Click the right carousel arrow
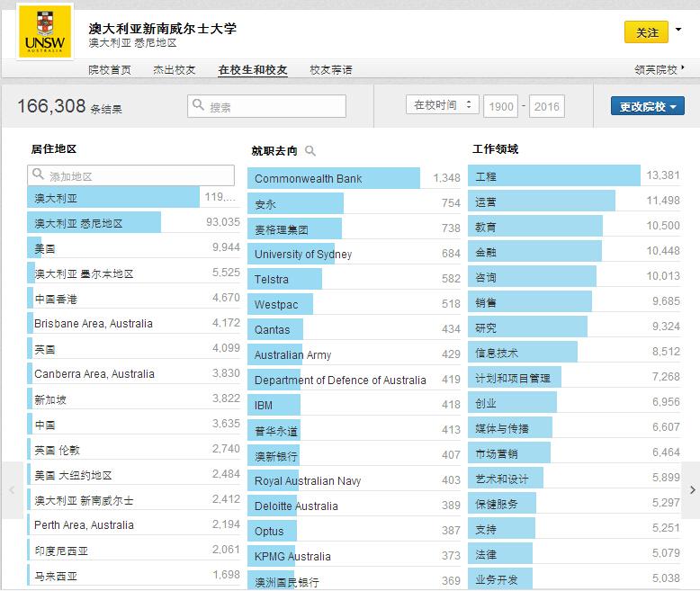The height and width of the screenshot is (591, 700). 692,489
